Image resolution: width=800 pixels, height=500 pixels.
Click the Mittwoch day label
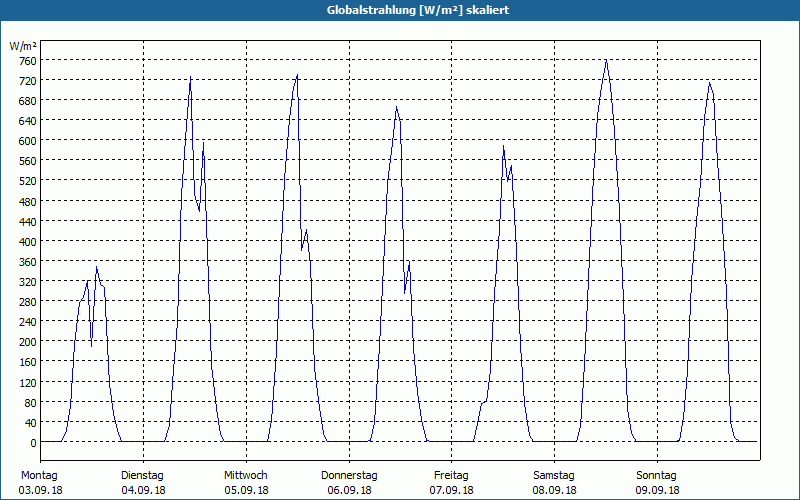coord(246,476)
